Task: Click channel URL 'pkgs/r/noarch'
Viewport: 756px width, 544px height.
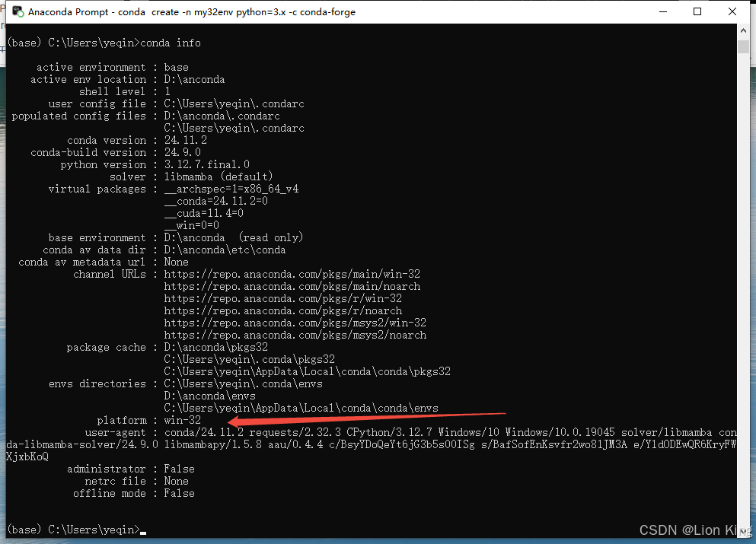Action: pyautogui.click(x=283, y=310)
